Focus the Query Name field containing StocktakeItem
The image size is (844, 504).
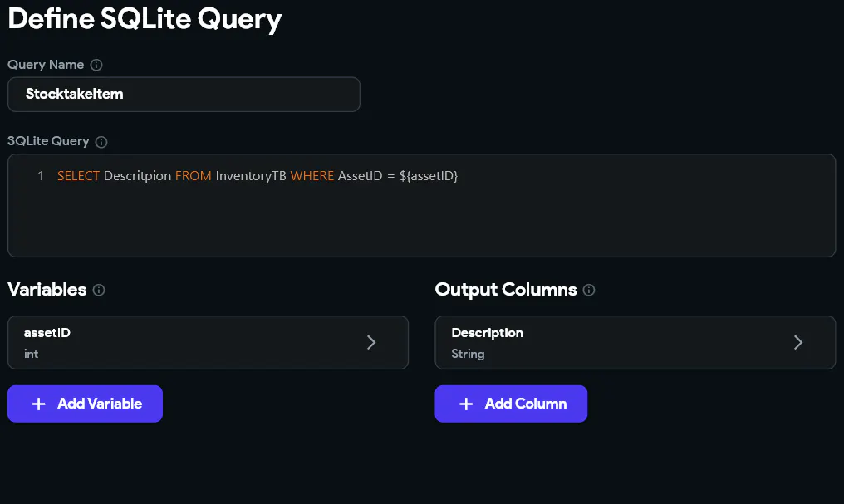pos(184,94)
